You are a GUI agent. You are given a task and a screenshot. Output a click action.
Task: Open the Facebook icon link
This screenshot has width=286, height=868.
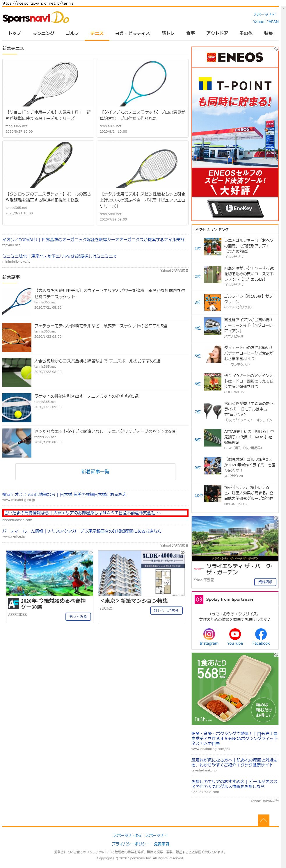pyautogui.click(x=261, y=634)
